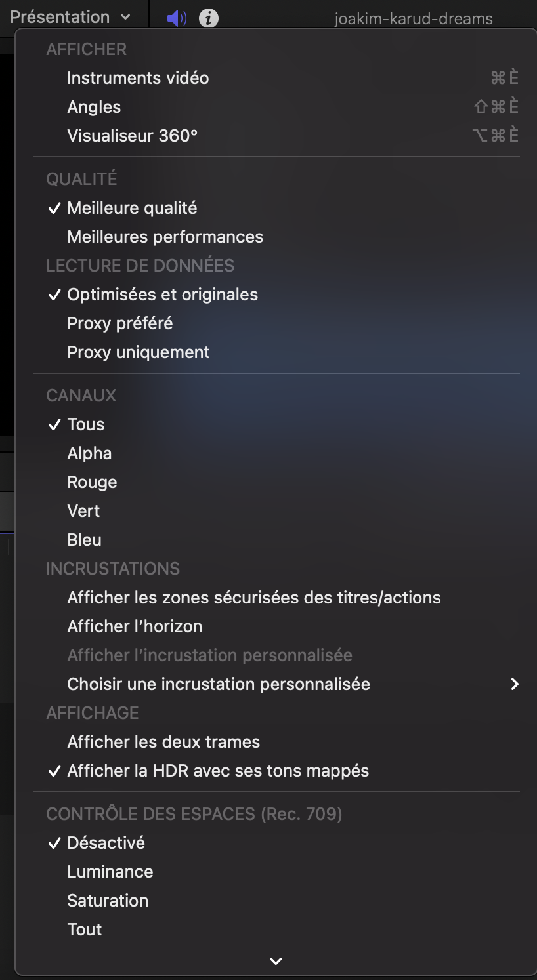
Task: Select Luminance range check option
Action: click(110, 872)
